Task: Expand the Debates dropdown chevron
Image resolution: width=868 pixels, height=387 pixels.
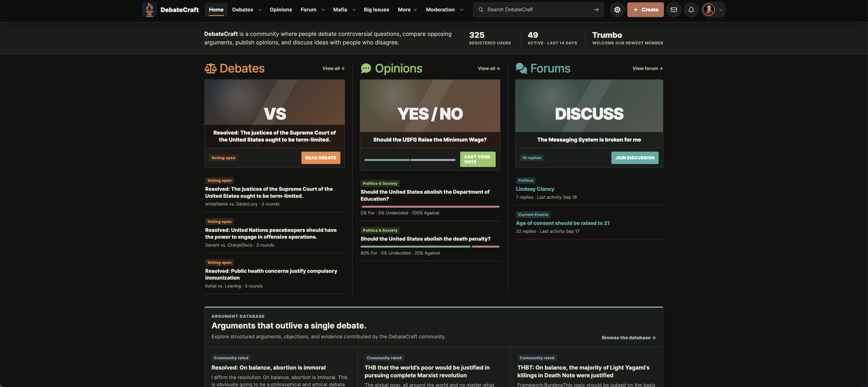Action: click(x=260, y=10)
